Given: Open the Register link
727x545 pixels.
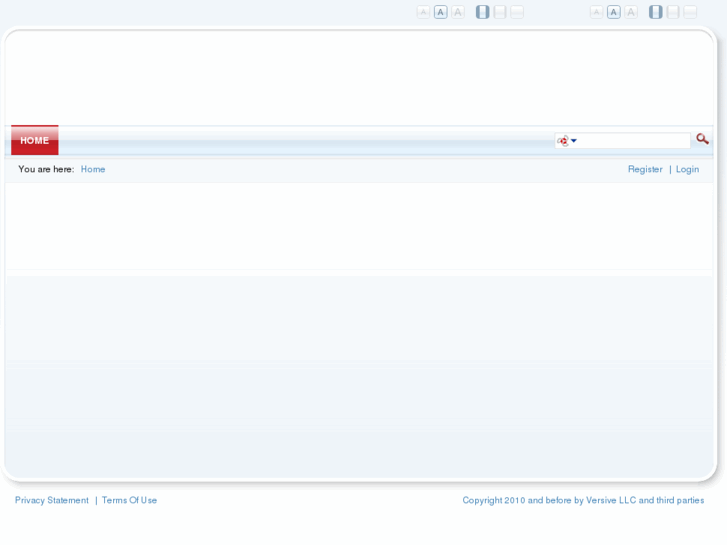Looking at the screenshot, I should point(645,169).
